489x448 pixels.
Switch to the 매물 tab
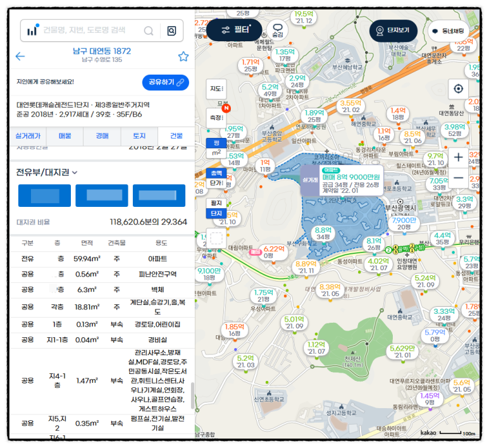coord(65,135)
